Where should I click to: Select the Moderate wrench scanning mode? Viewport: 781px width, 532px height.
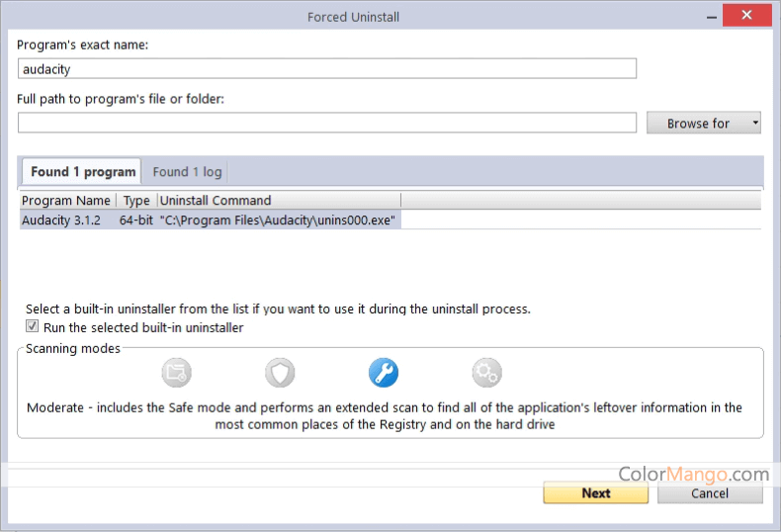(384, 373)
